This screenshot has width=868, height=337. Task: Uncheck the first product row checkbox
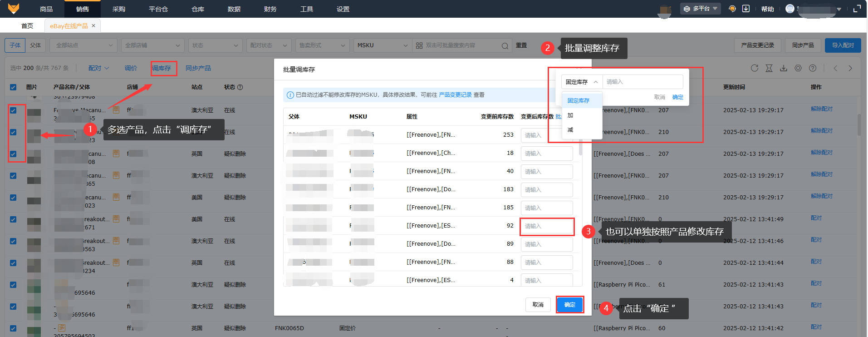(13, 110)
